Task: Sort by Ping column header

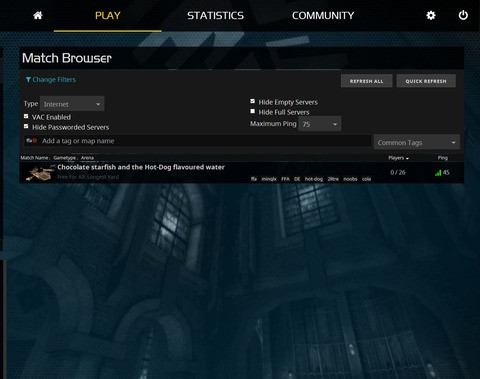Action: click(443, 158)
